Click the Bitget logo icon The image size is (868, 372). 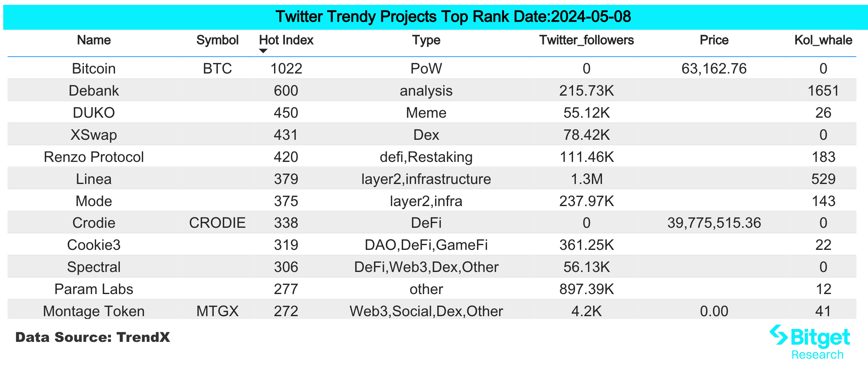[778, 335]
